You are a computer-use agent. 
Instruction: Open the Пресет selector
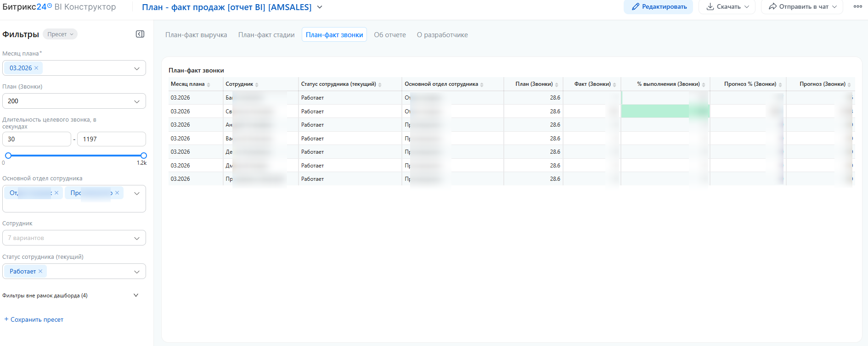[x=60, y=34]
